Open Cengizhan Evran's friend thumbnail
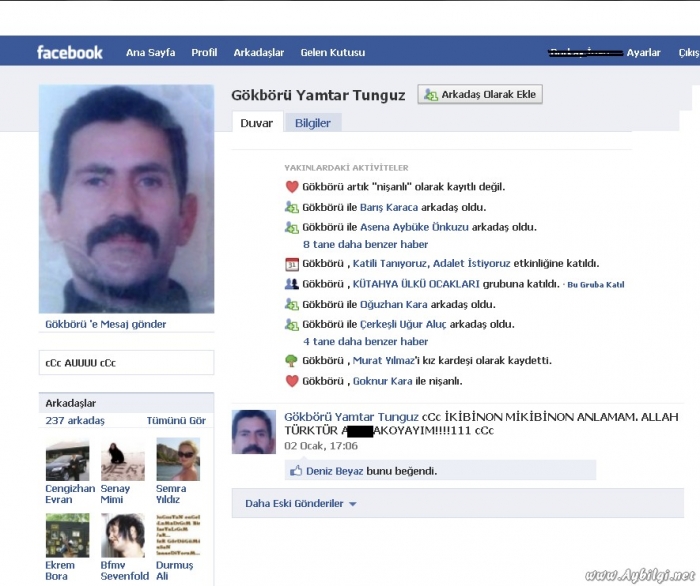Screen dimensions: 700x586 pos(67,461)
